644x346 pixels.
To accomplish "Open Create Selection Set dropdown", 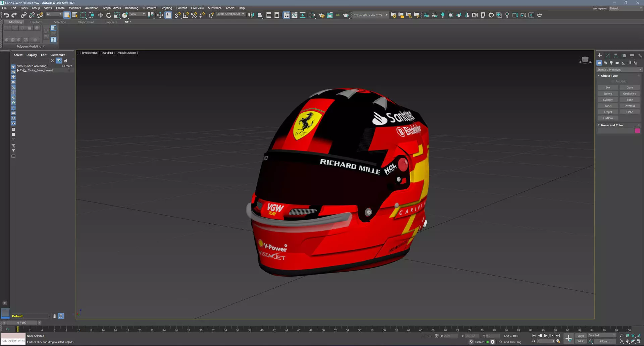I will pos(230,14).
